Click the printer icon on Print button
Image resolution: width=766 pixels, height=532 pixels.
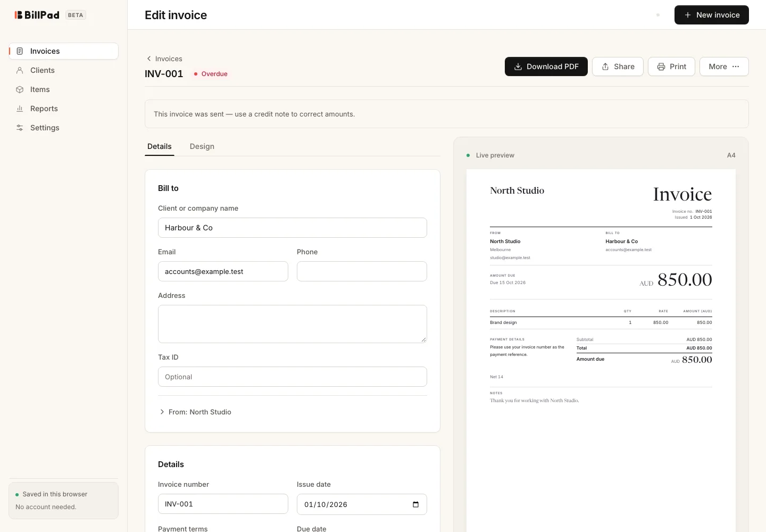coord(661,66)
